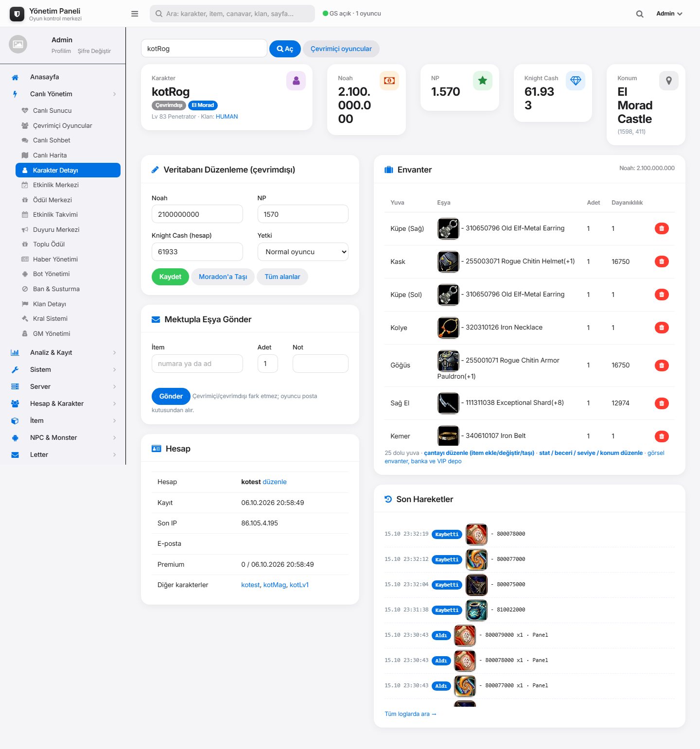The image size is (700, 749).
Task: Click the Küpe (Sağ) earring item icon
Action: 448,228
